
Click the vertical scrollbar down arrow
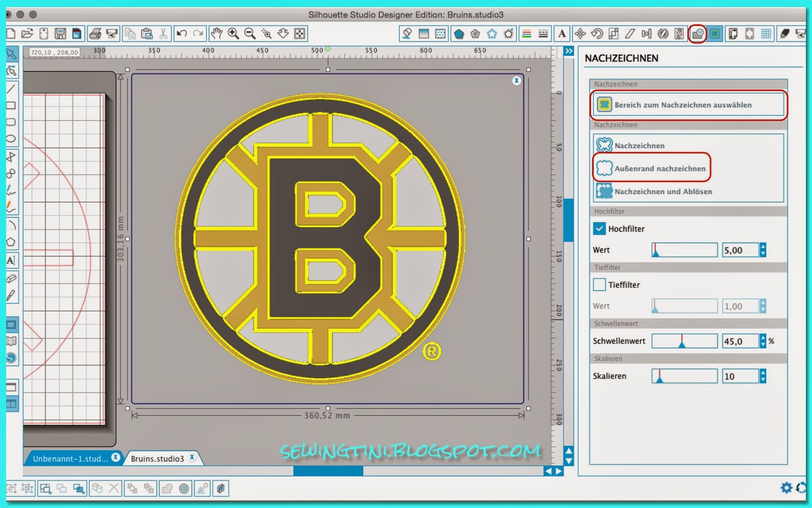click(569, 461)
